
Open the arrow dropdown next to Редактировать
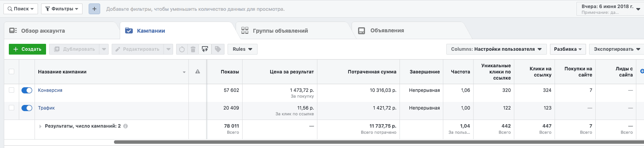pos(168,49)
